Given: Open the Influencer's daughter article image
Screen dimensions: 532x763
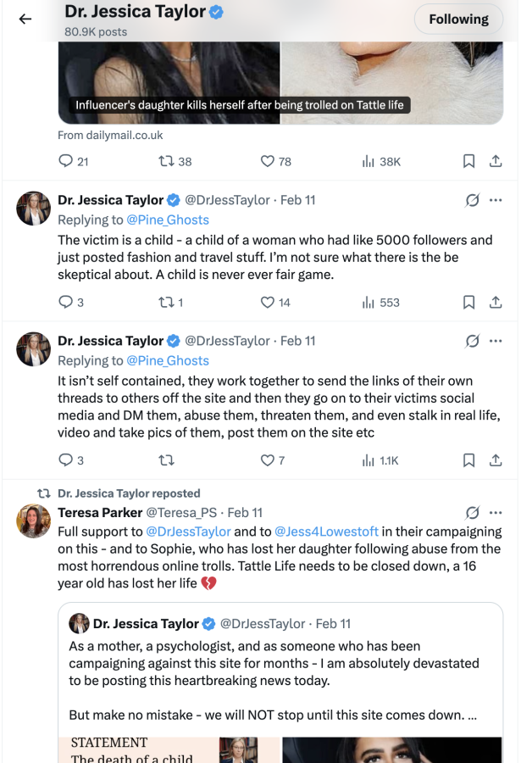Looking at the screenshot, I should 280,83.
